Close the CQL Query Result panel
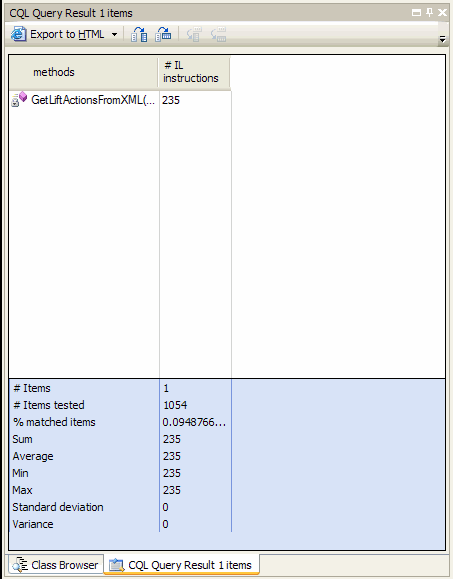The image size is (453, 579). click(x=442, y=13)
